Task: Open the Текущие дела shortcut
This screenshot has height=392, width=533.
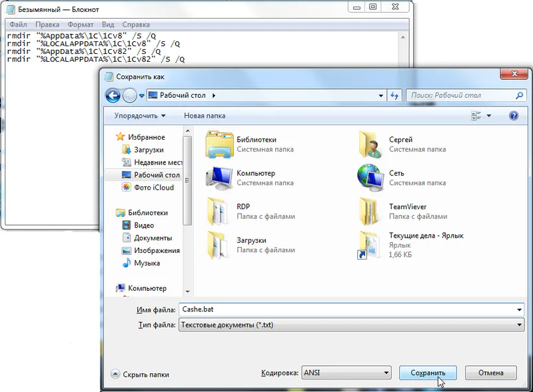Action: (370, 244)
